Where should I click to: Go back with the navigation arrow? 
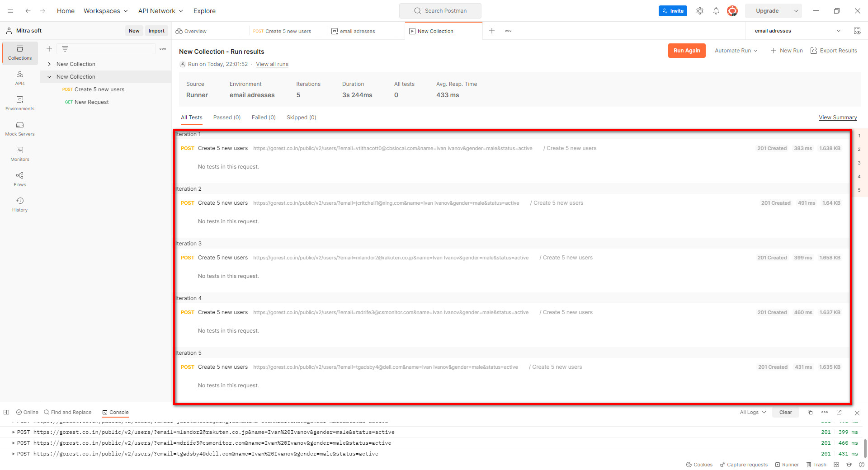tap(28, 11)
